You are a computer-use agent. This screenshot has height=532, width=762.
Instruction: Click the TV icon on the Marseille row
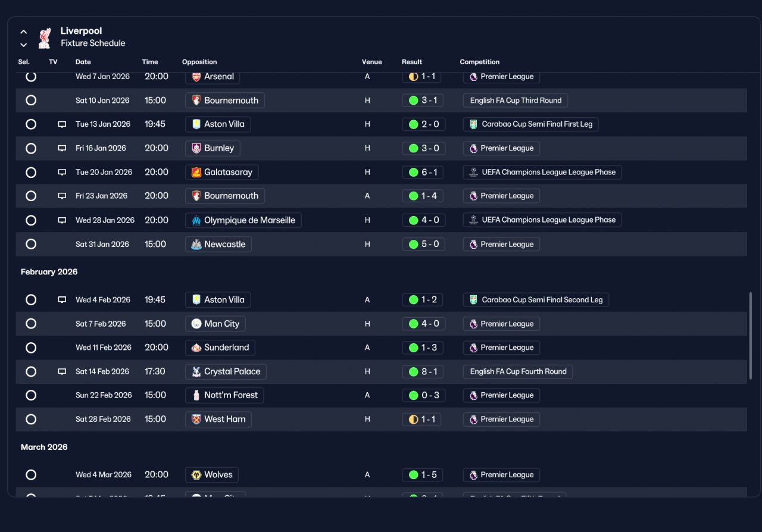pos(62,220)
